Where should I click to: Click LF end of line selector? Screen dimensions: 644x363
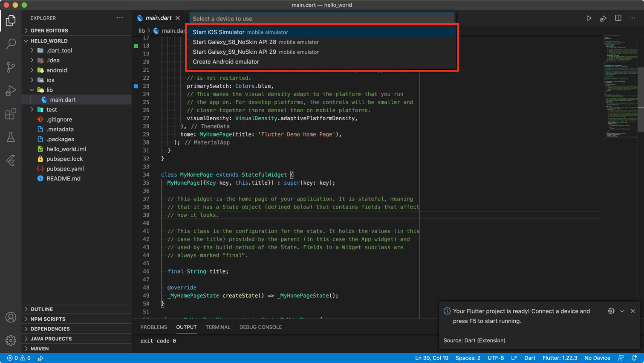pos(514,358)
